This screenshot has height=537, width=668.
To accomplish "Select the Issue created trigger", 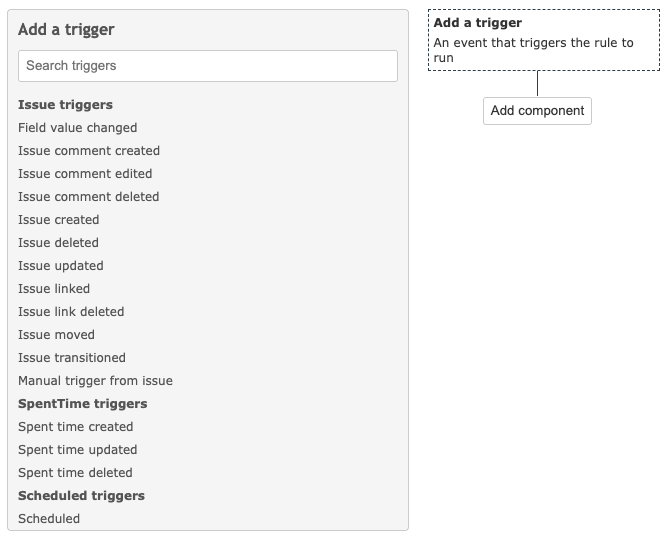I will point(59,220).
